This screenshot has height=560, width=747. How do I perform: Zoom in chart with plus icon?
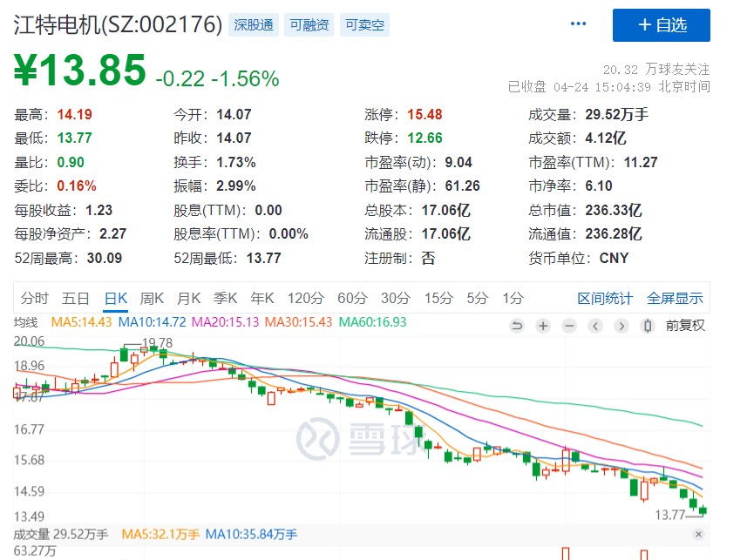click(x=543, y=326)
